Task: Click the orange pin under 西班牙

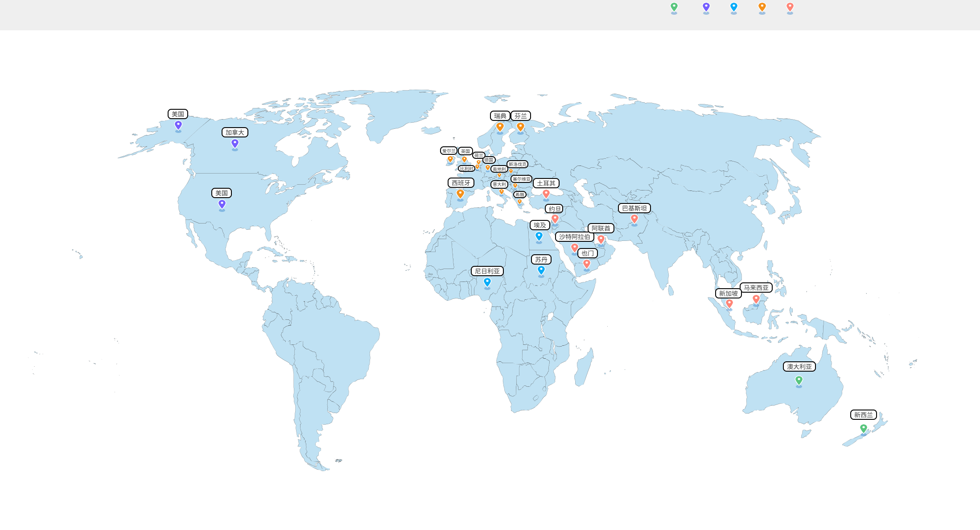Action: tap(461, 194)
